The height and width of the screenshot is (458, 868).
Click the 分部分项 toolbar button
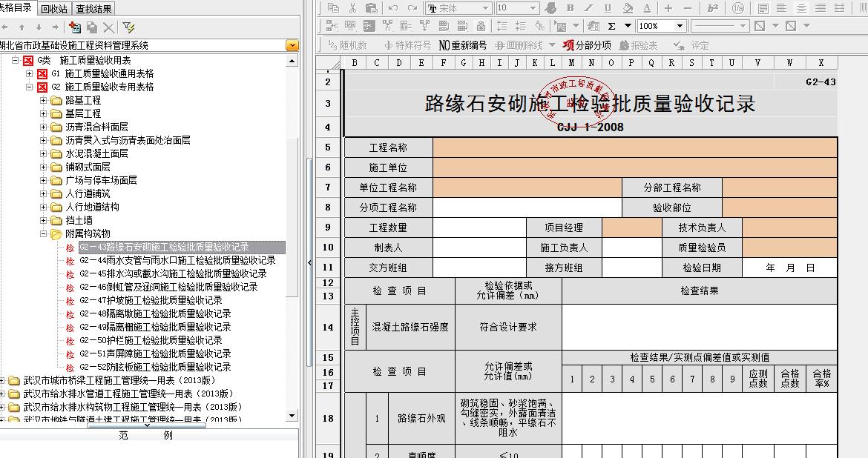pos(587,45)
